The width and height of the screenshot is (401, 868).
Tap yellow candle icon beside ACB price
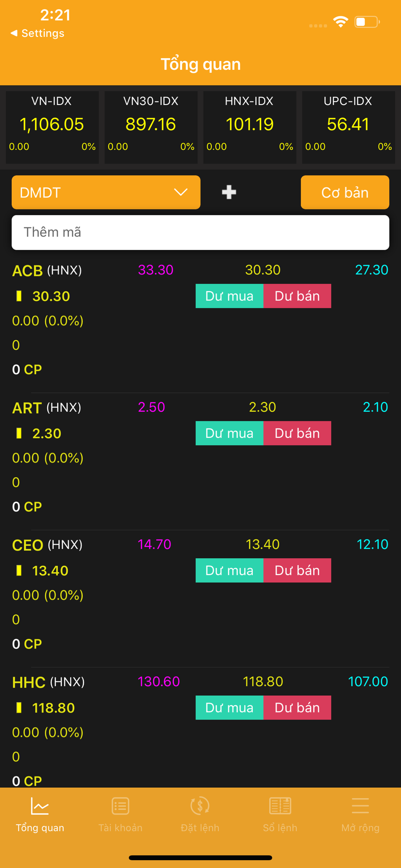tap(19, 296)
